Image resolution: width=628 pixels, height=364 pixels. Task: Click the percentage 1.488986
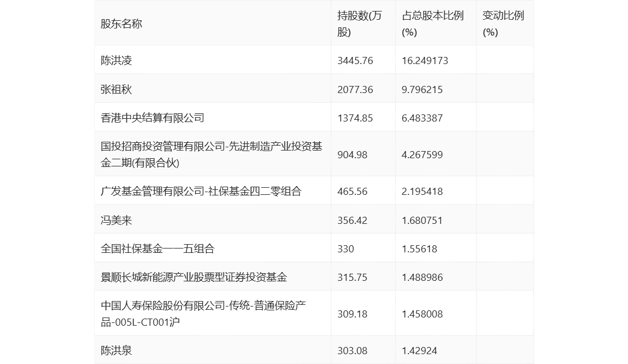422,277
